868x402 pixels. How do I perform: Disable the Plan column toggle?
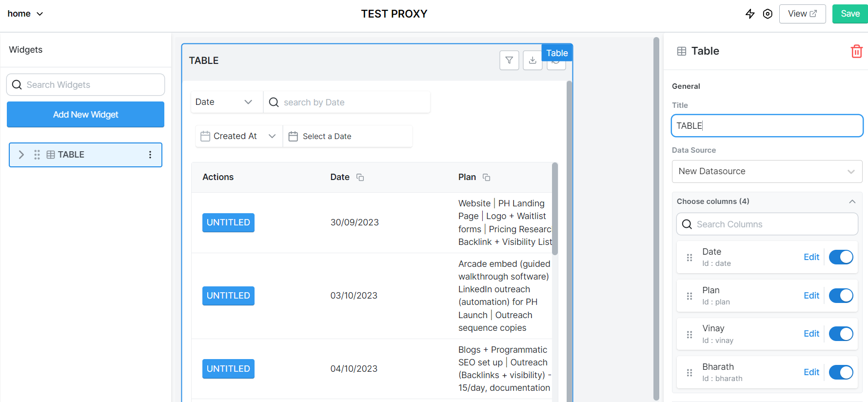(x=841, y=296)
